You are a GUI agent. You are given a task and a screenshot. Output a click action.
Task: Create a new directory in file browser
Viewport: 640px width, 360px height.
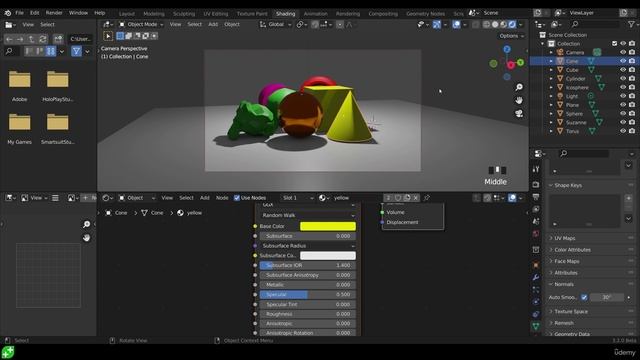coord(58,39)
